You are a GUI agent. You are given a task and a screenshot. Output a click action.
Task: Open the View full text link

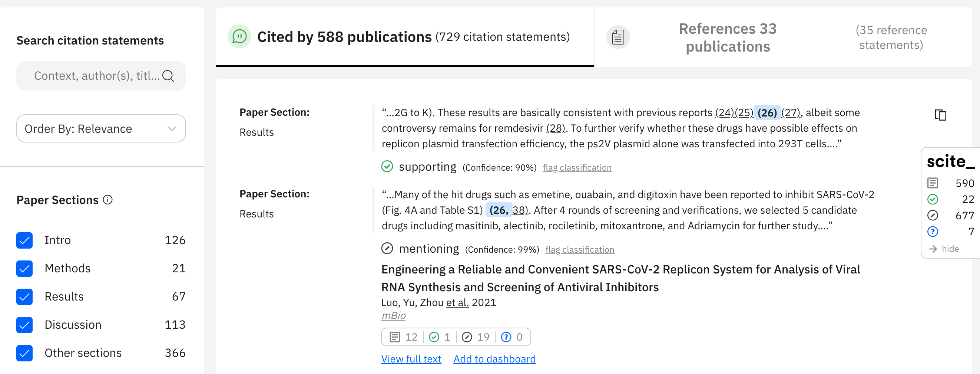pos(411,359)
